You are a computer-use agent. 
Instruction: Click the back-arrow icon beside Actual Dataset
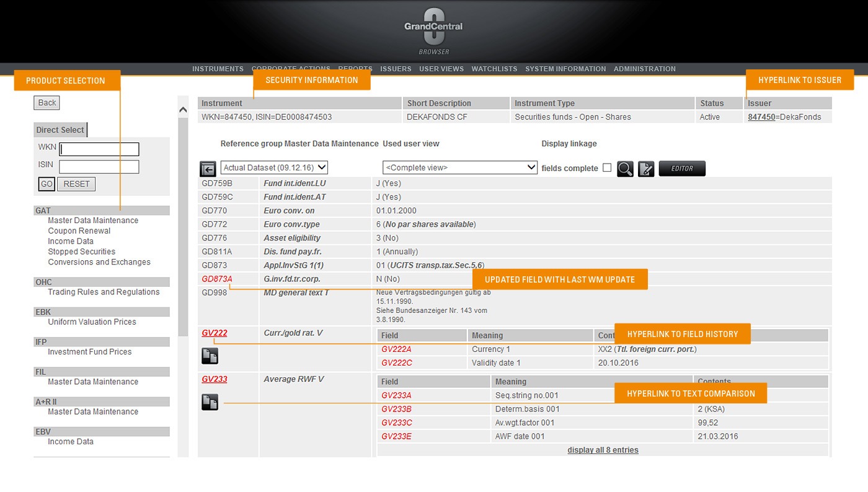[208, 169]
